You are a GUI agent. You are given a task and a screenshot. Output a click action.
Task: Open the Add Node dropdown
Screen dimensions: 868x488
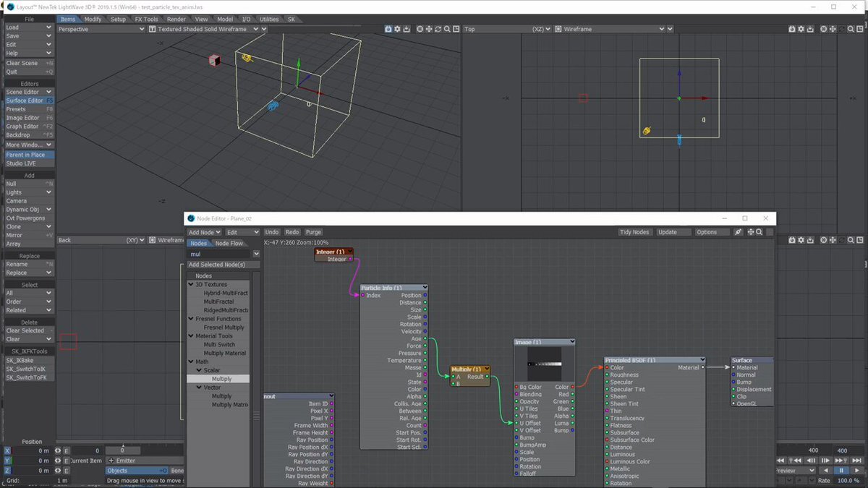click(204, 232)
